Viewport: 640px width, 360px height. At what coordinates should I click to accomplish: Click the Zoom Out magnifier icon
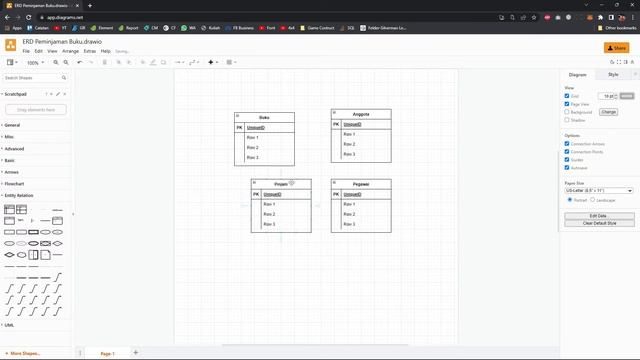[x=66, y=62]
